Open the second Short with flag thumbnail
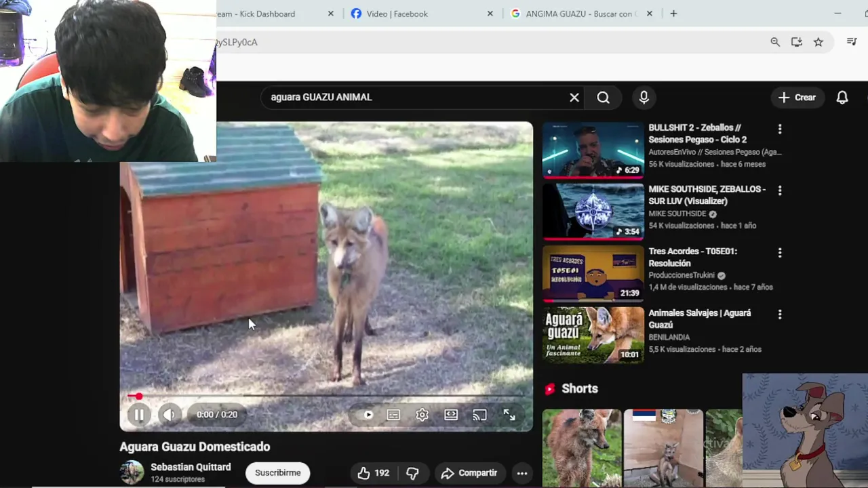The image size is (868, 488). pos(663,448)
